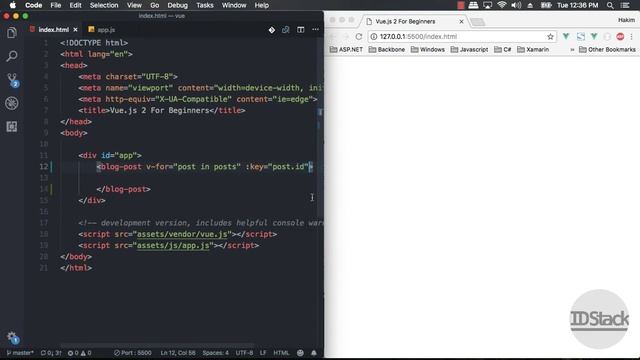
Task: Open the View menu
Action: tap(134, 5)
